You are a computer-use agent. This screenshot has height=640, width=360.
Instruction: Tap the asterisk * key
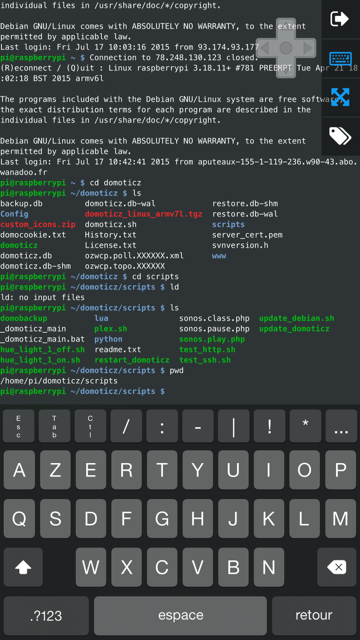(305, 426)
